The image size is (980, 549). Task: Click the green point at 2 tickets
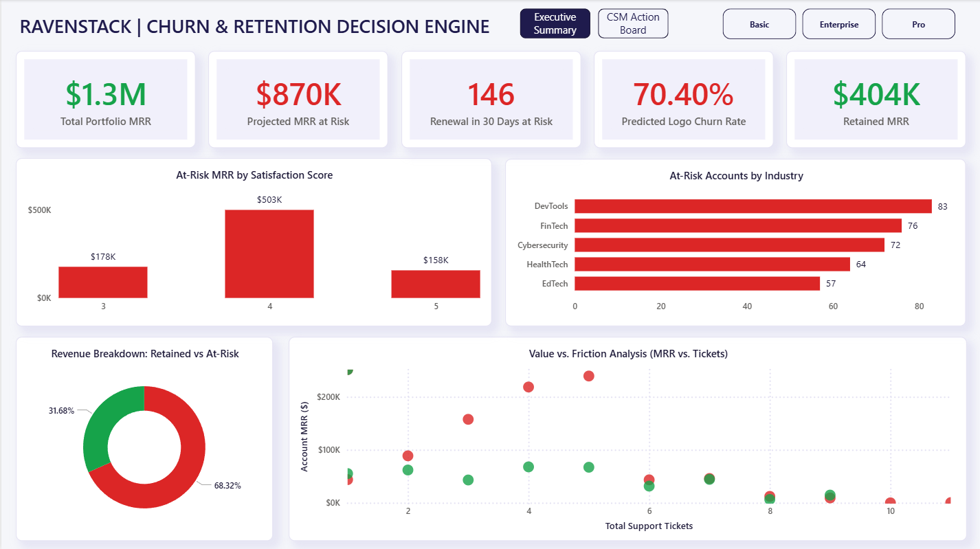coord(408,470)
